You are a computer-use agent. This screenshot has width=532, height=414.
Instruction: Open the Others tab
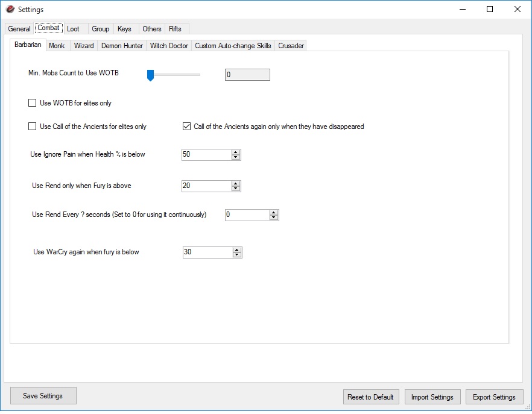coord(151,29)
